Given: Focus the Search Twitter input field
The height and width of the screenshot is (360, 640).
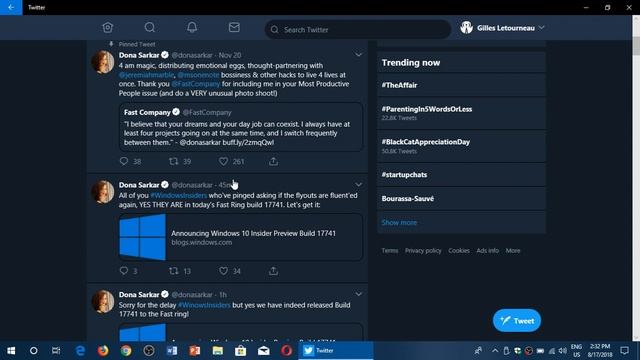Looking at the screenshot, I should 358,29.
